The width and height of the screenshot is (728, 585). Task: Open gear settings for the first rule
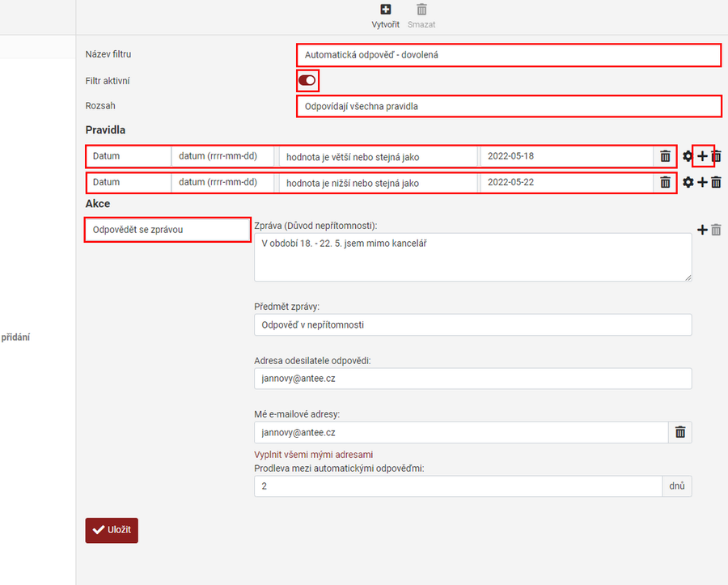tap(688, 156)
